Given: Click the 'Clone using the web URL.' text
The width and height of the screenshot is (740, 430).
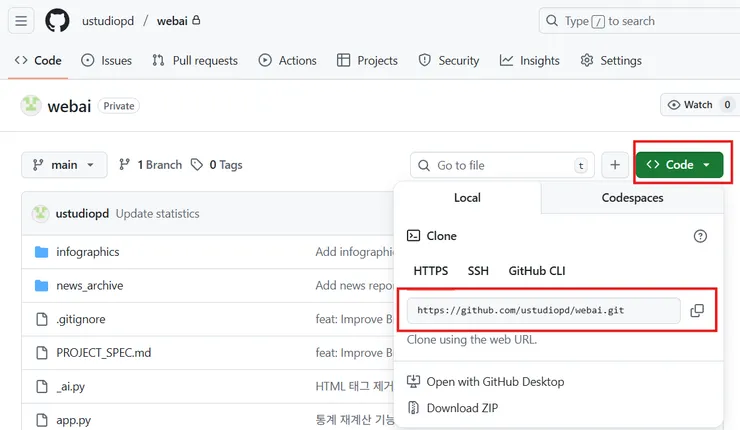Looking at the screenshot, I should [472, 340].
